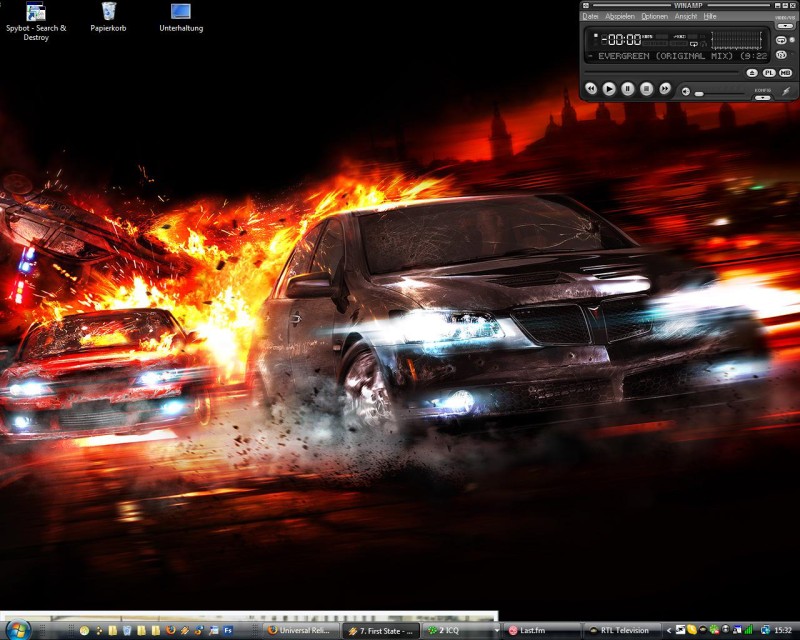Stop Winamp playback
The image size is (800, 640).
pyautogui.click(x=647, y=89)
